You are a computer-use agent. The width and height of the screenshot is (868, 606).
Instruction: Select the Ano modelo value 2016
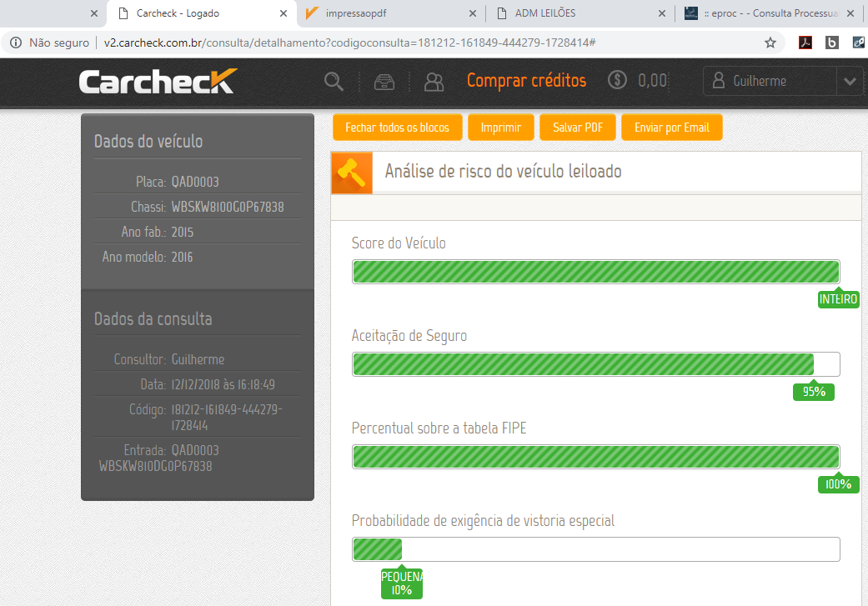(x=182, y=257)
